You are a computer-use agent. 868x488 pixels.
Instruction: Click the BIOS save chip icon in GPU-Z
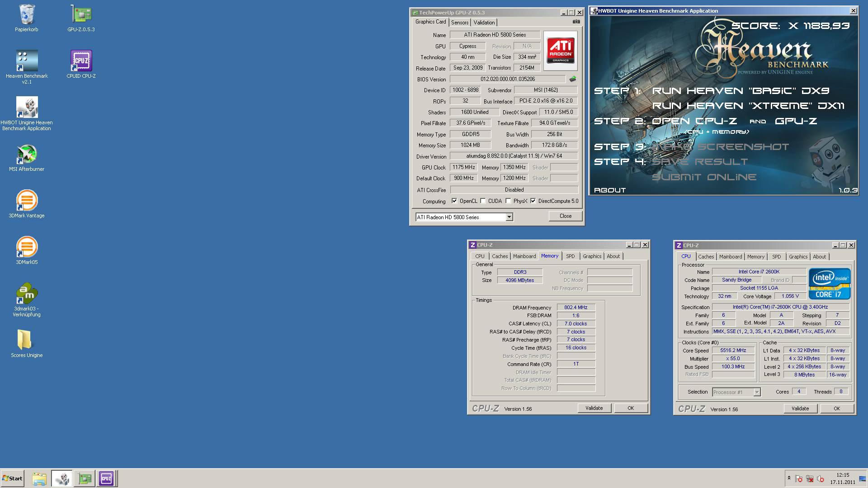pyautogui.click(x=573, y=79)
